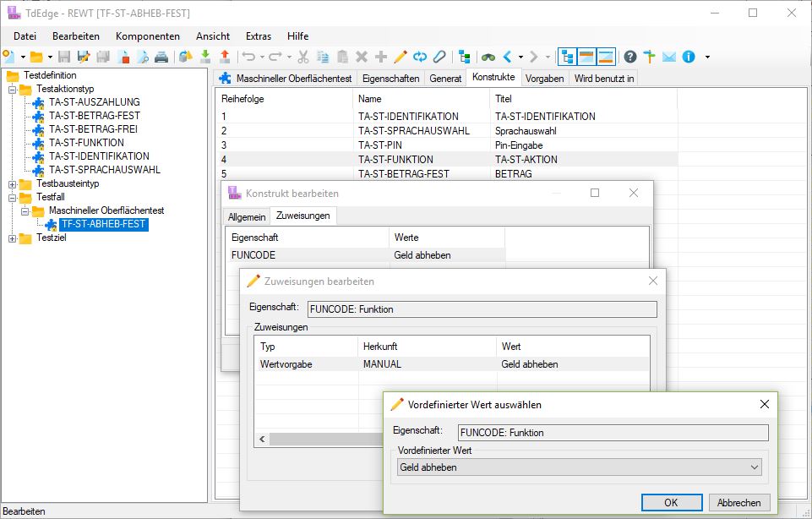Click the OK button

point(670,502)
